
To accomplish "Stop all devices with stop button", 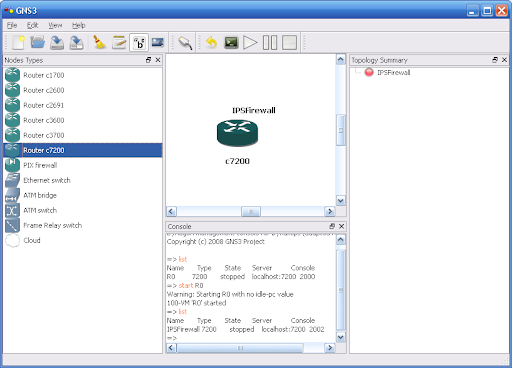I will [x=289, y=43].
